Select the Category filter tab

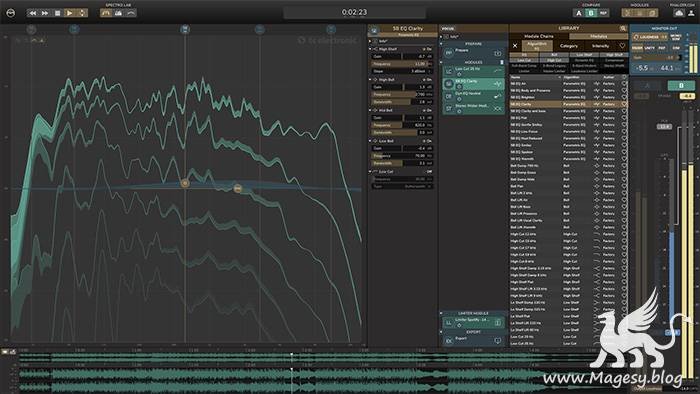coord(569,46)
